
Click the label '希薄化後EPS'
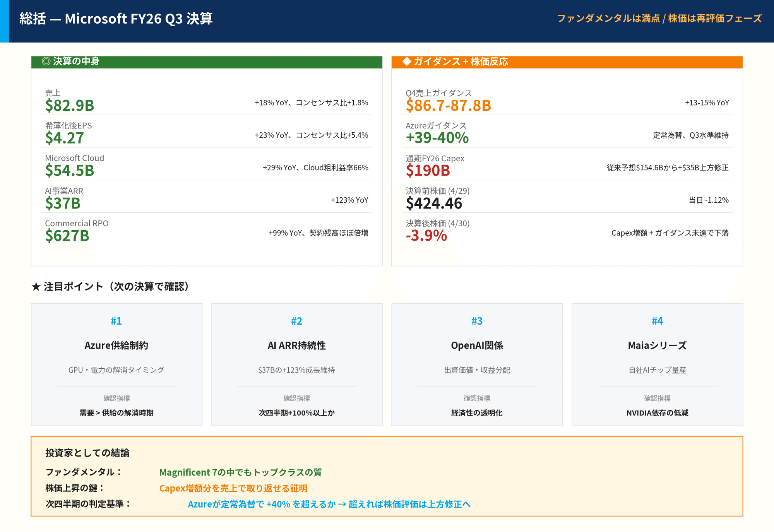click(x=68, y=125)
